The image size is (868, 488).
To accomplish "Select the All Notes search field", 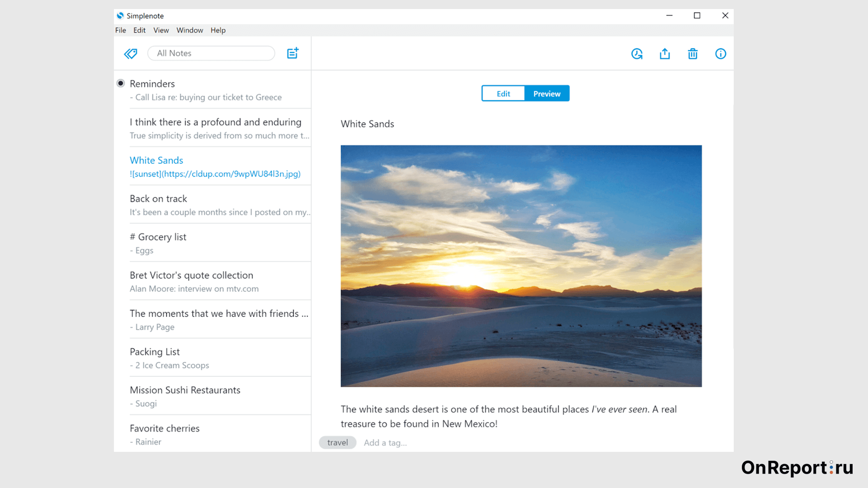I will 210,53.
